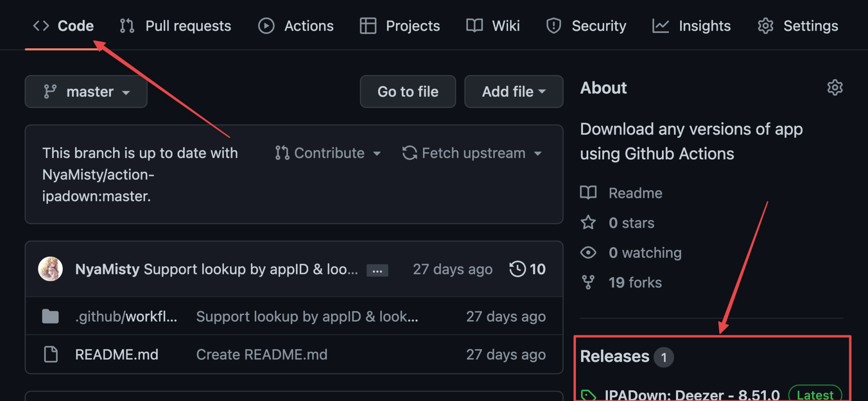Image resolution: width=868 pixels, height=401 pixels.
Task: Expand commit message ellipsis button
Action: click(377, 270)
